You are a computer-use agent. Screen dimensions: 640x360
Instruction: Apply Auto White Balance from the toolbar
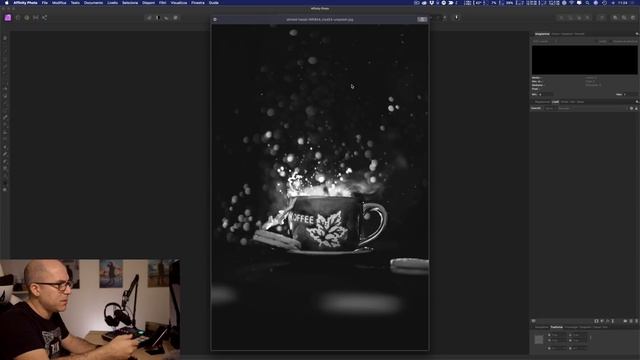point(176,18)
